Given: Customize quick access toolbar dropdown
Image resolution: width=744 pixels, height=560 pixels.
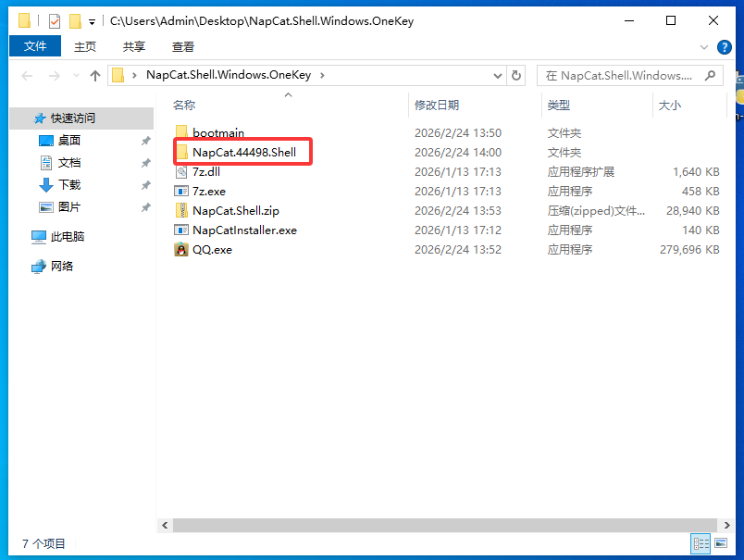Looking at the screenshot, I should (x=92, y=21).
